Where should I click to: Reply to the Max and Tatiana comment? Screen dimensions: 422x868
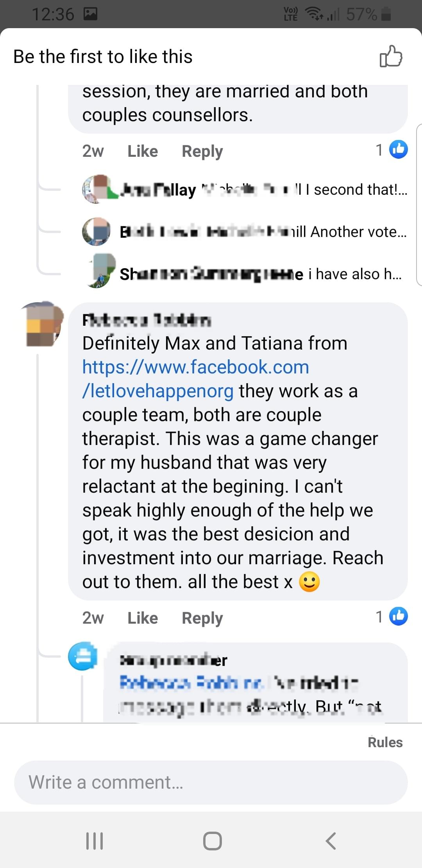tap(202, 618)
